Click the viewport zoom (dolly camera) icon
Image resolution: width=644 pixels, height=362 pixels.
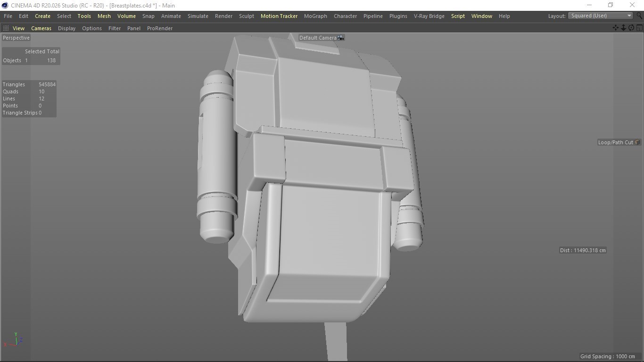click(623, 28)
